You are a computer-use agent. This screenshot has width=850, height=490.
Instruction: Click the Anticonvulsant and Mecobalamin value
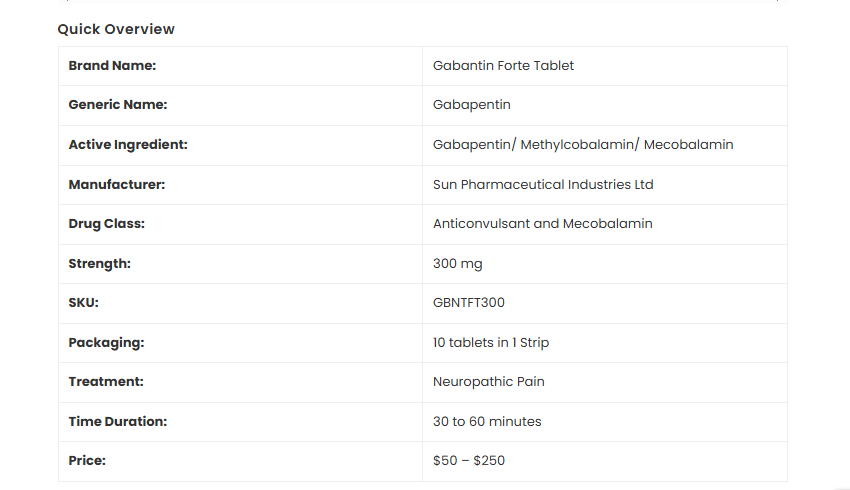[x=542, y=224]
